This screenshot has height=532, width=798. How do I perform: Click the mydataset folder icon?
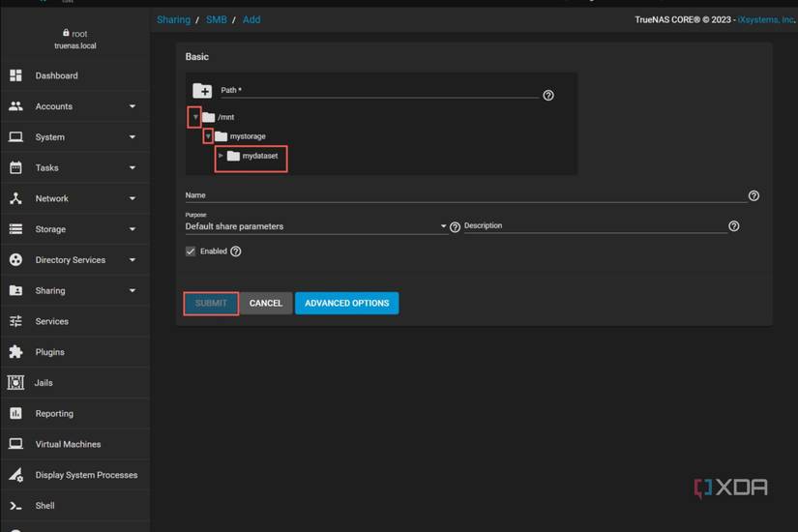click(x=233, y=156)
